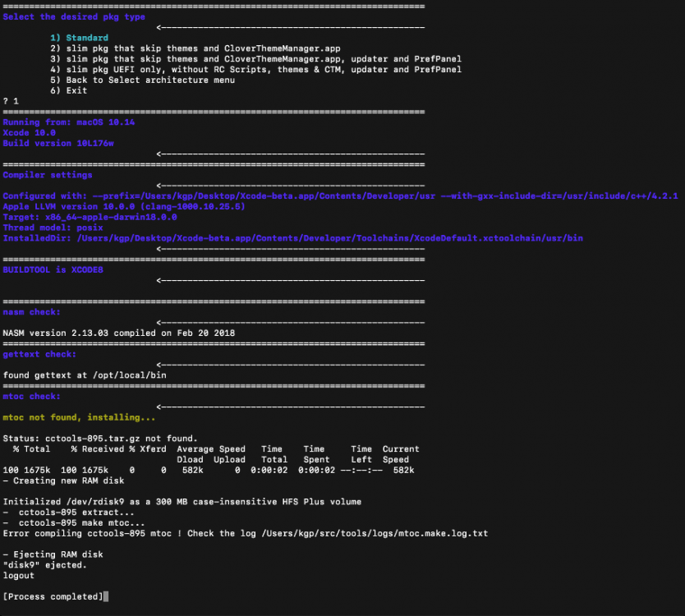Viewport: 685px width, 616px height.
Task: Click the 'Configured with: --prefix' line
Action: tap(340, 196)
